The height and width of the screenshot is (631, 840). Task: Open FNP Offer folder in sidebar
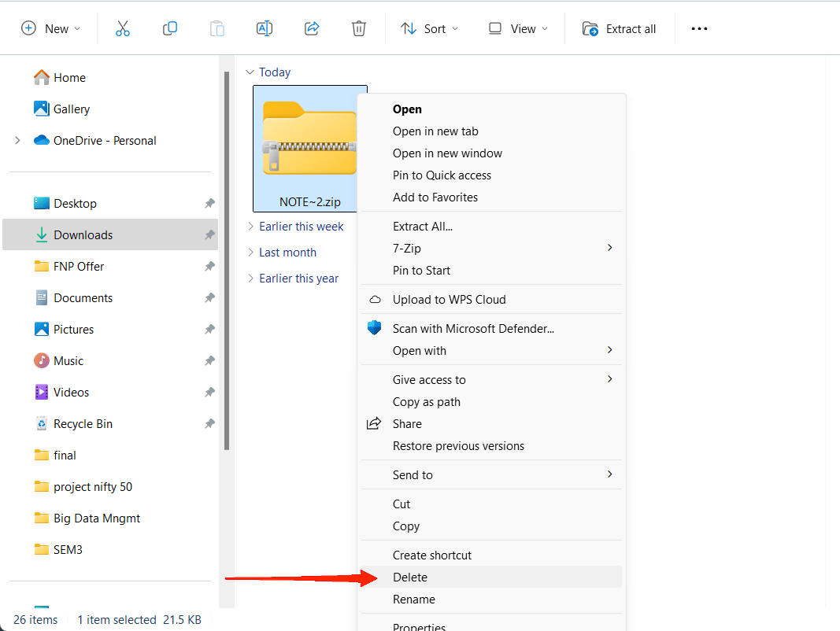pos(68,266)
